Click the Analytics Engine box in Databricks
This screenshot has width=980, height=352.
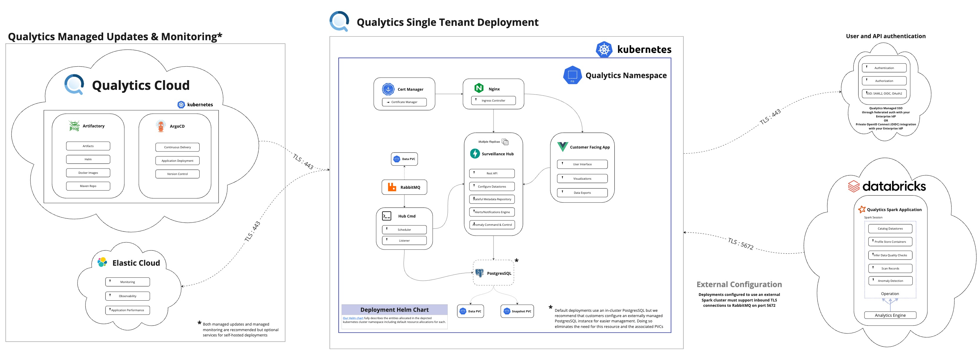click(x=890, y=315)
